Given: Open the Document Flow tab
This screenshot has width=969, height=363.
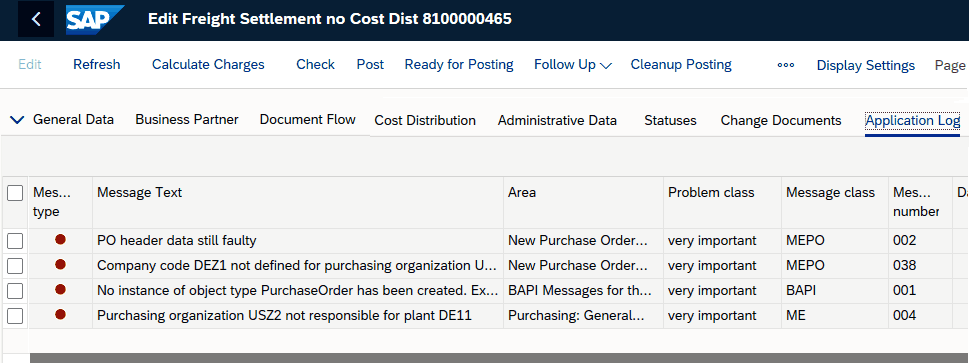Looking at the screenshot, I should click(x=307, y=120).
